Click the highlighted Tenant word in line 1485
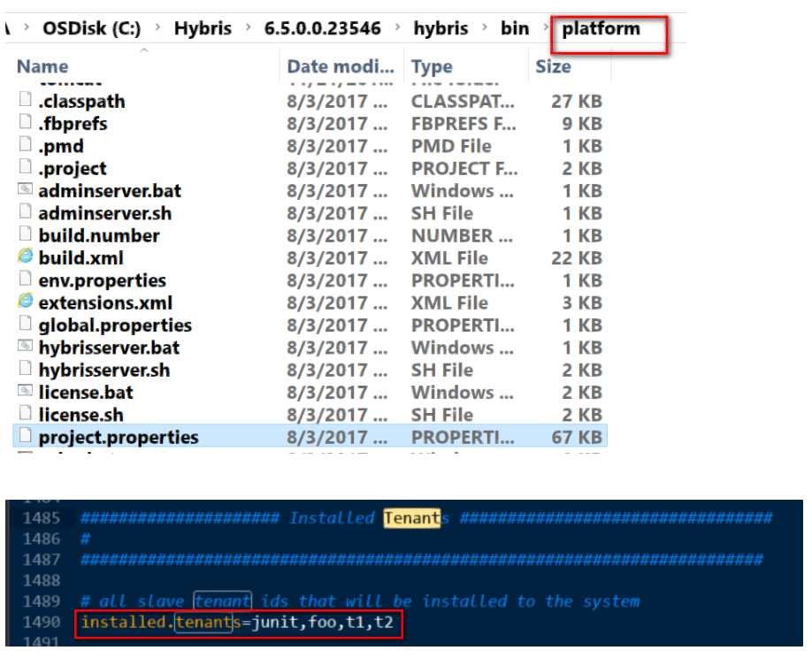 pyautogui.click(x=411, y=517)
